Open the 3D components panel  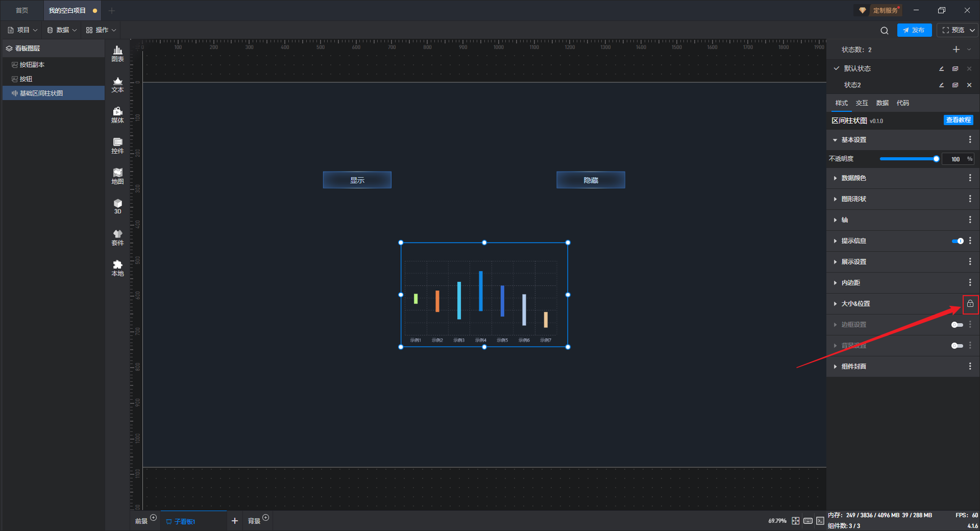click(x=117, y=206)
